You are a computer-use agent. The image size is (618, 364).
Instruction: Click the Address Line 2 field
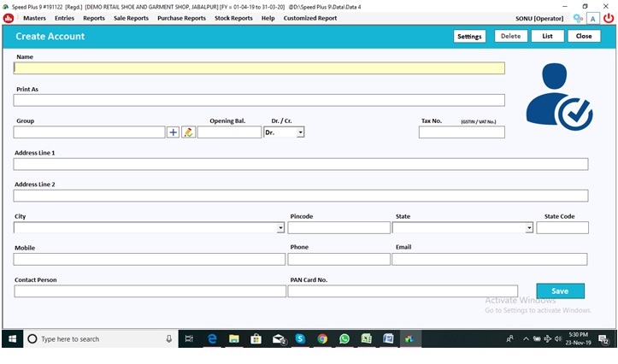pyautogui.click(x=301, y=196)
